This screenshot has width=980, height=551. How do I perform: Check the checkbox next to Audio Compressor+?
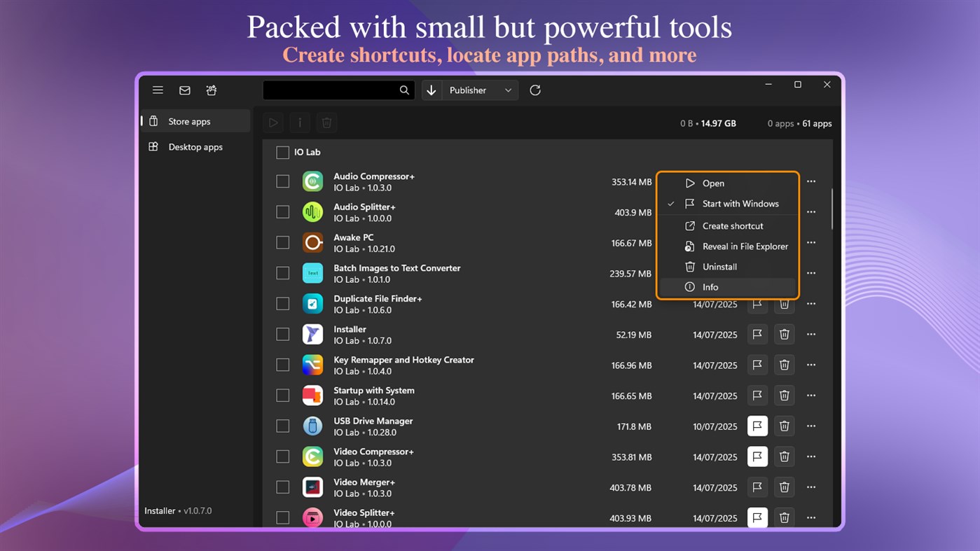282,181
